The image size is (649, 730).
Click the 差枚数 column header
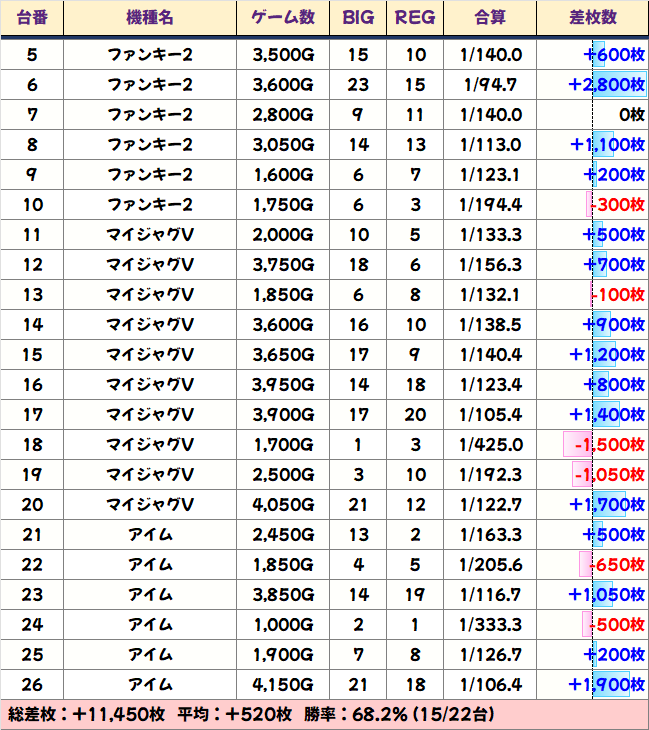(592, 17)
